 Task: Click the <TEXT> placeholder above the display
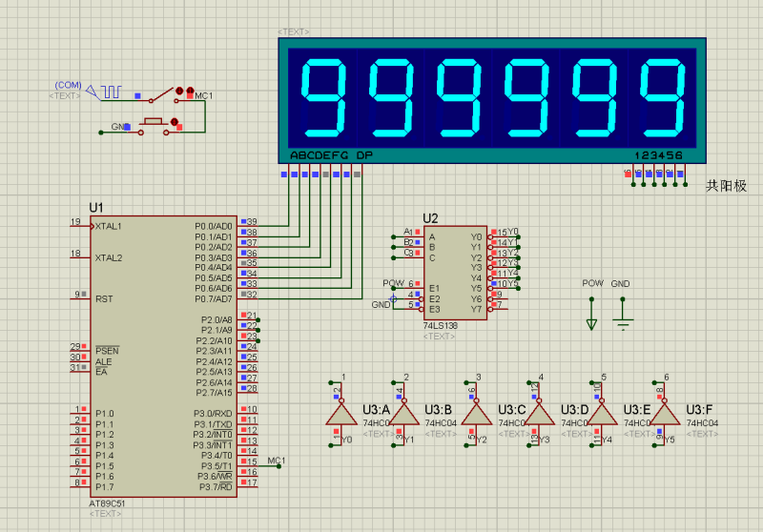294,32
